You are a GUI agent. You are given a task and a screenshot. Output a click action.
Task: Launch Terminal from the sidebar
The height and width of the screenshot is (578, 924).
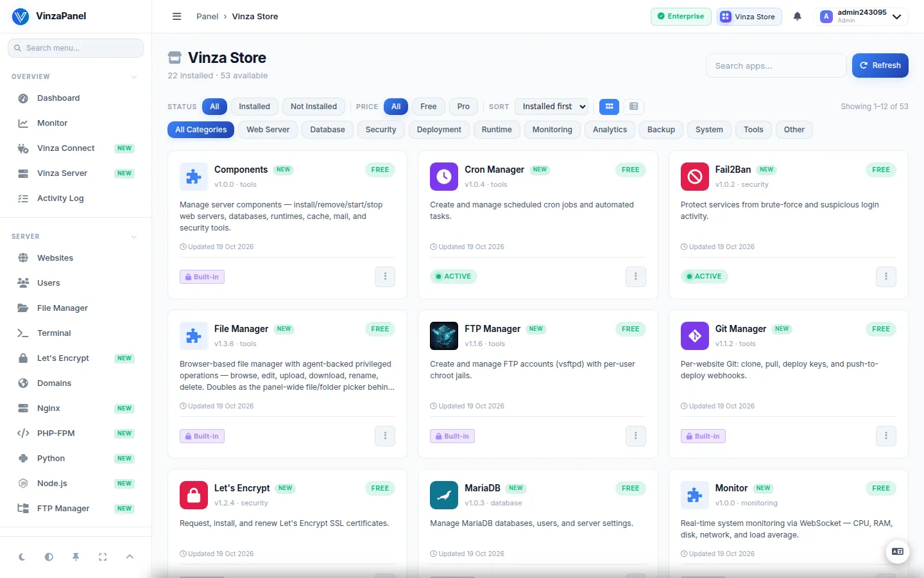click(x=76, y=333)
